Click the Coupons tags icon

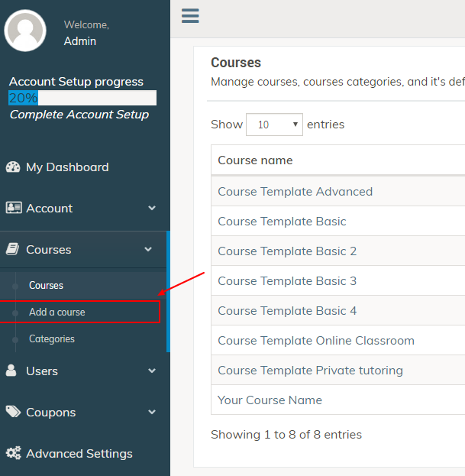click(x=13, y=412)
